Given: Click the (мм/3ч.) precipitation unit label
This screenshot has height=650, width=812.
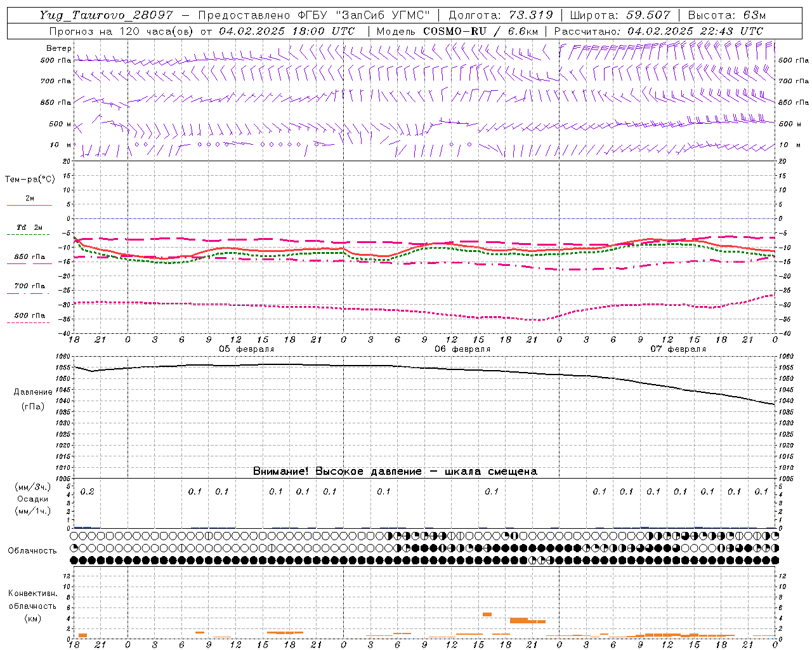Looking at the screenshot, I should coord(33,487).
